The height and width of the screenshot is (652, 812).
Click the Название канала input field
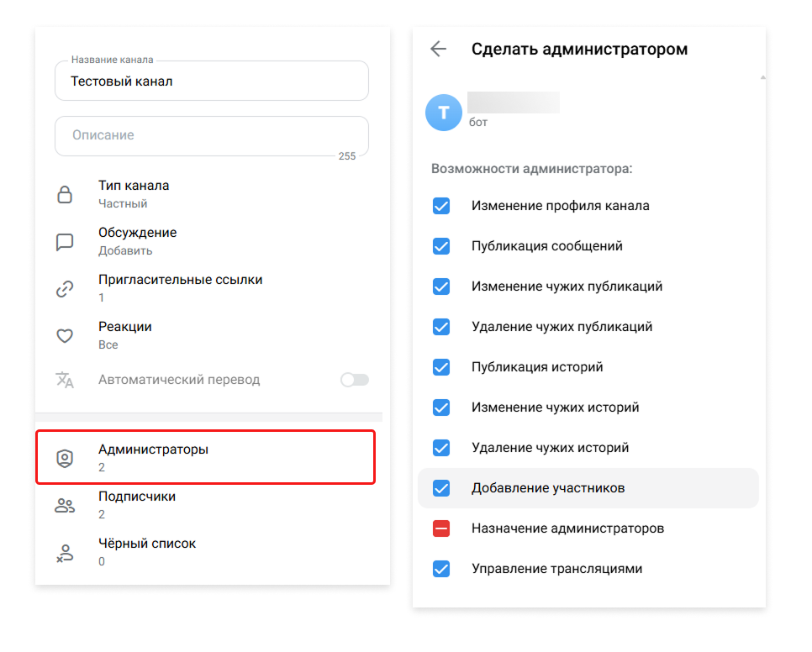coord(212,82)
